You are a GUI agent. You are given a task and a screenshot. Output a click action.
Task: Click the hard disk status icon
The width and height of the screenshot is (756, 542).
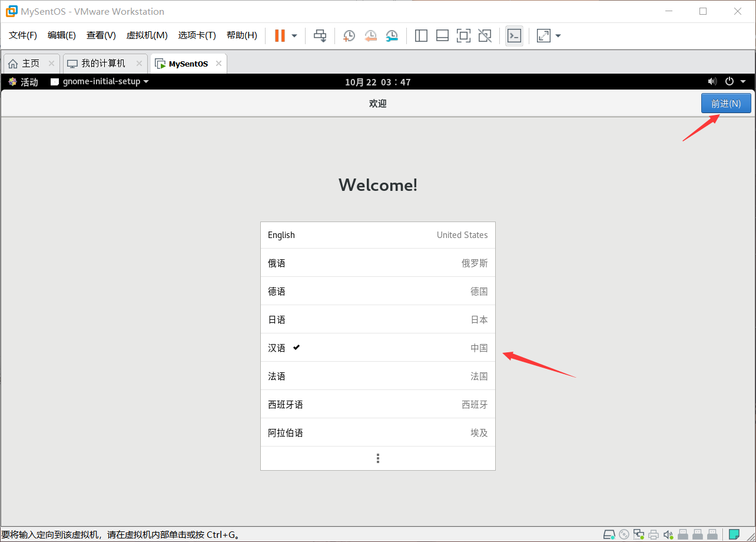point(609,534)
